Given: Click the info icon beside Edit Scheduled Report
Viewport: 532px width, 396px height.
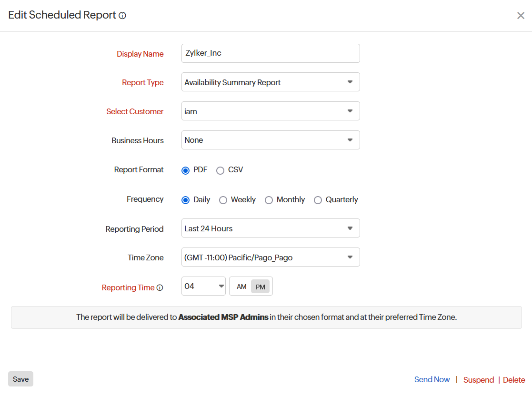Looking at the screenshot, I should (122, 15).
